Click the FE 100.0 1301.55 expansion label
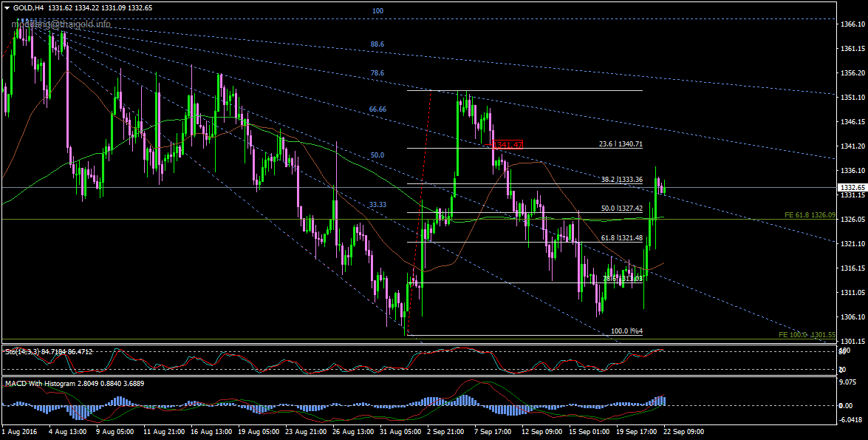868x440 pixels. coord(807,335)
